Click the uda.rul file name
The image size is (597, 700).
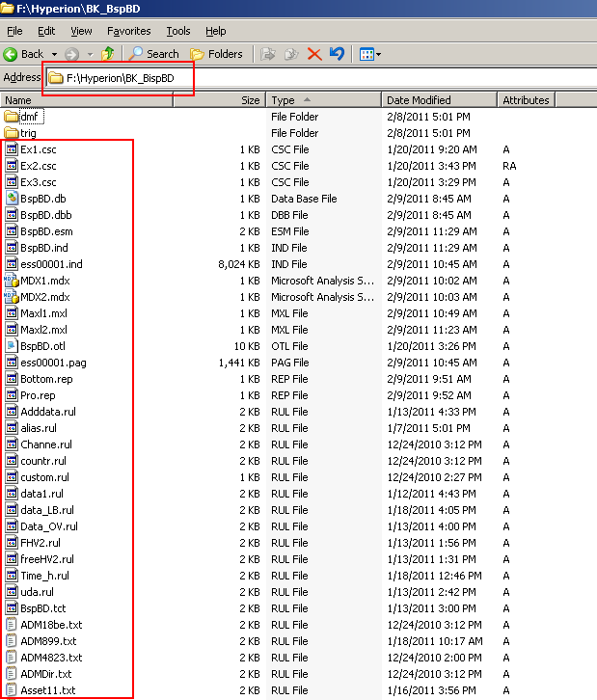coord(37,592)
